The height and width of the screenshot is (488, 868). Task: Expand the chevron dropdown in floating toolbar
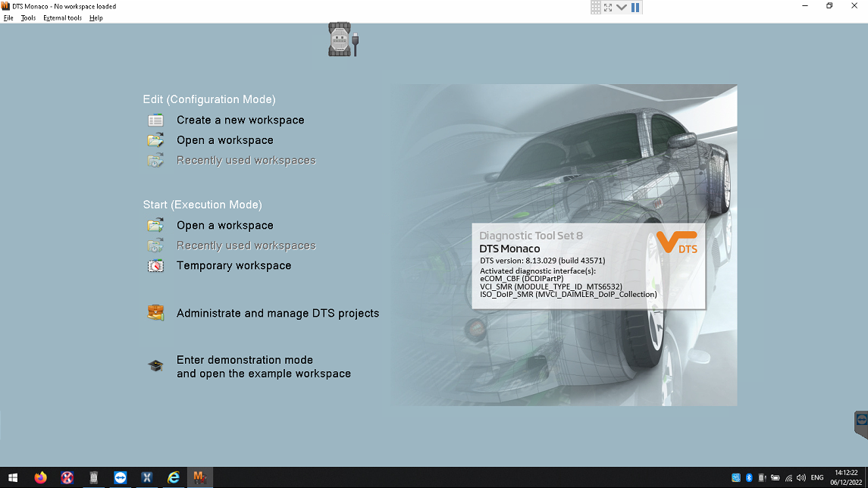click(622, 8)
